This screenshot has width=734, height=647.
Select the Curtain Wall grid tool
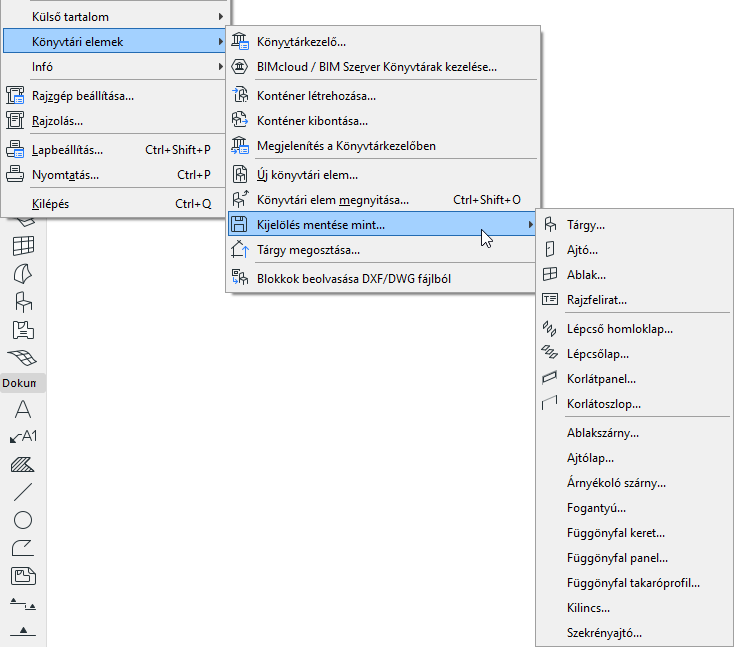point(23,246)
